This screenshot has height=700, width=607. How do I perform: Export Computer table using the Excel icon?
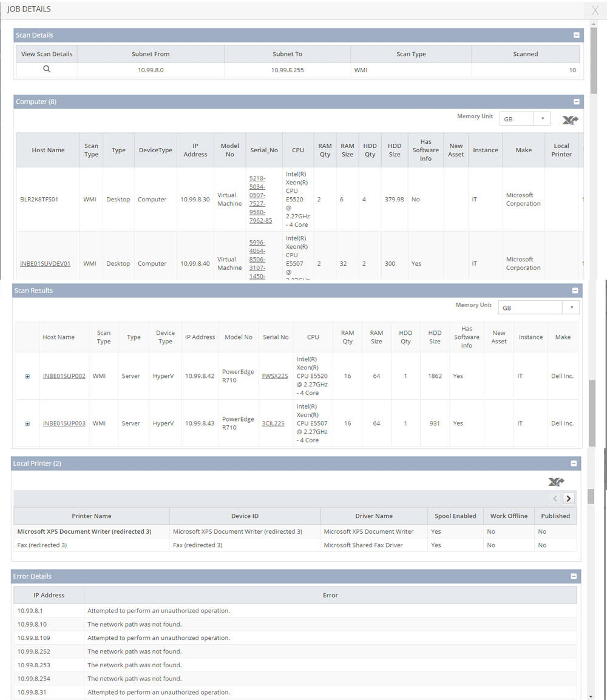point(570,120)
